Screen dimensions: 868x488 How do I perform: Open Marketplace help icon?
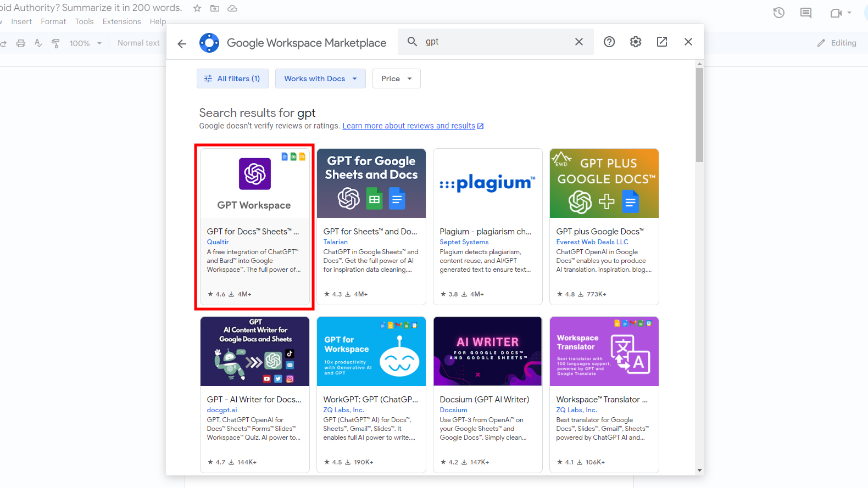pos(609,42)
